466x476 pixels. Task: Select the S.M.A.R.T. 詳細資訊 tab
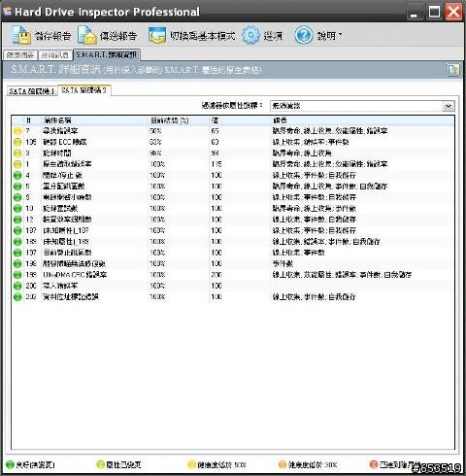pyautogui.click(x=107, y=54)
